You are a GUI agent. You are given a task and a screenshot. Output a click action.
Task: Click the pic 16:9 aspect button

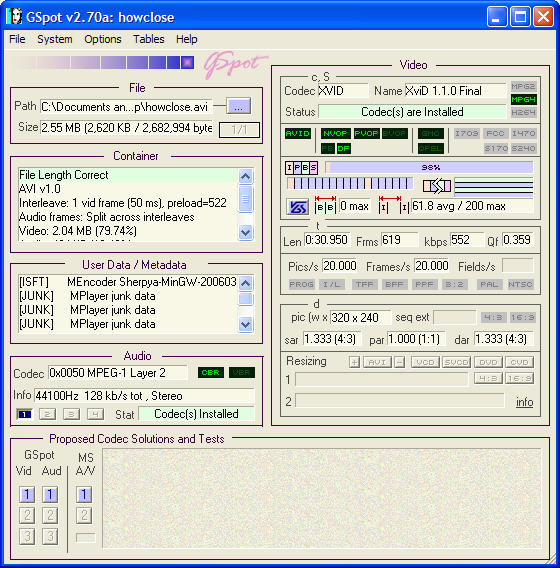pyautogui.click(x=522, y=318)
